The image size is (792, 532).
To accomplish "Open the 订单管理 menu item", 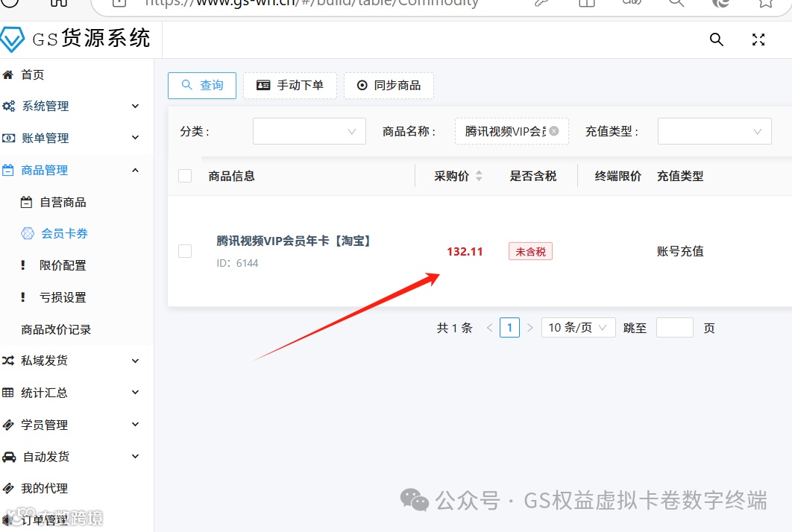I will tap(44, 520).
